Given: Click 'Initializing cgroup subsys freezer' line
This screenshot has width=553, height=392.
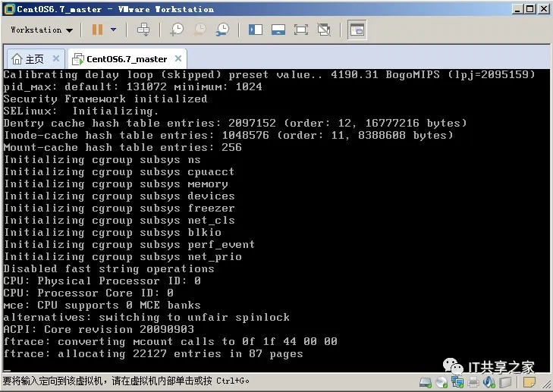Looking at the screenshot, I should click(x=119, y=208).
